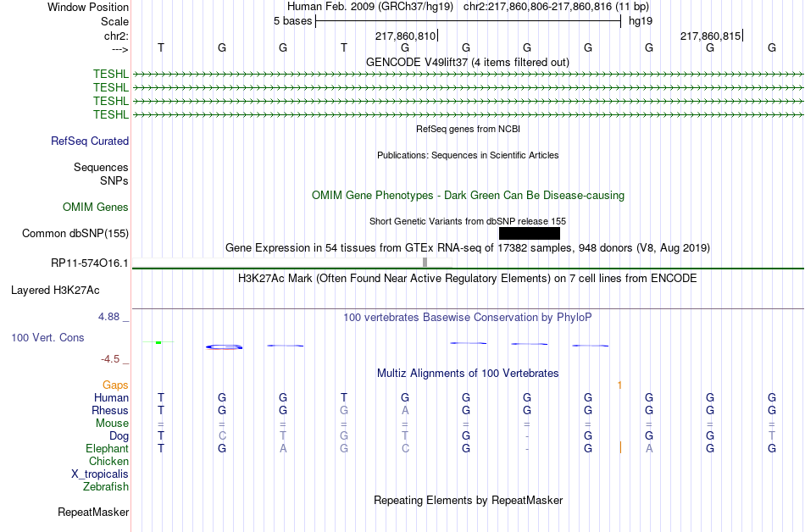This screenshot has width=805, height=532.
Task: Open the RefSeq Curated track label
Action: [x=90, y=141]
